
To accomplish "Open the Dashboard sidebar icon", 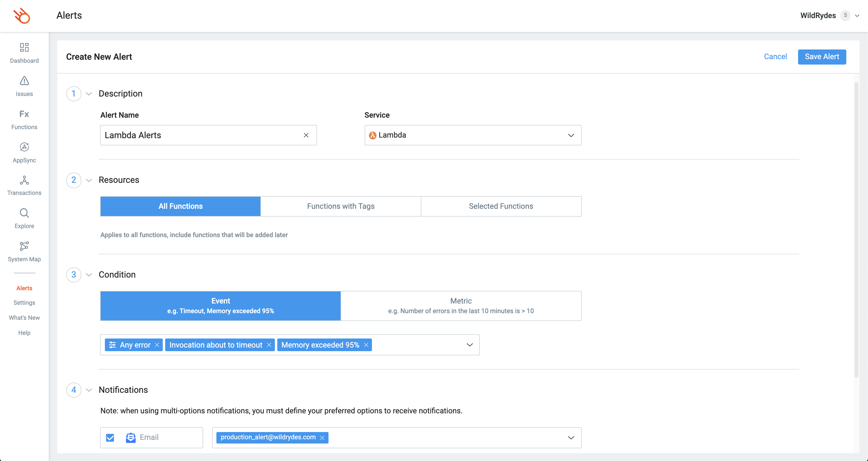I will click(24, 48).
